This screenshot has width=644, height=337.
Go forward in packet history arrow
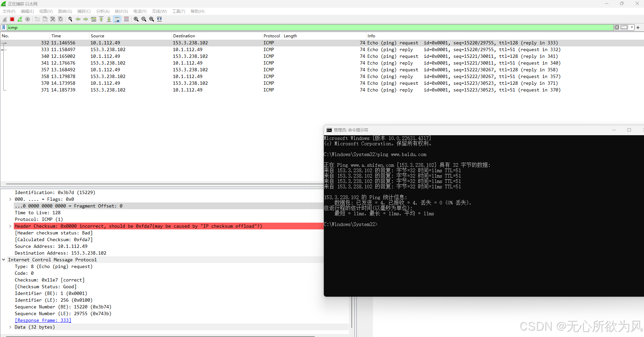point(86,19)
